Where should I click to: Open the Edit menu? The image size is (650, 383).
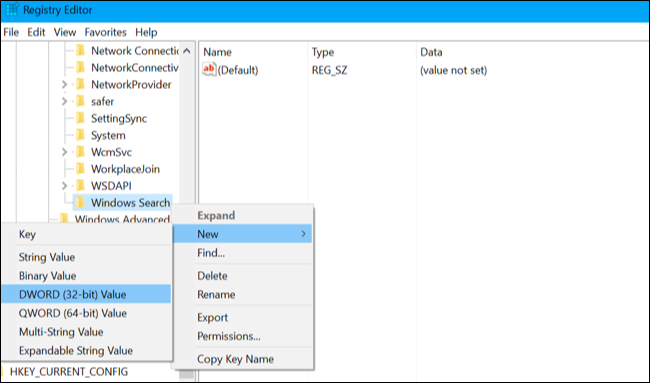point(36,32)
